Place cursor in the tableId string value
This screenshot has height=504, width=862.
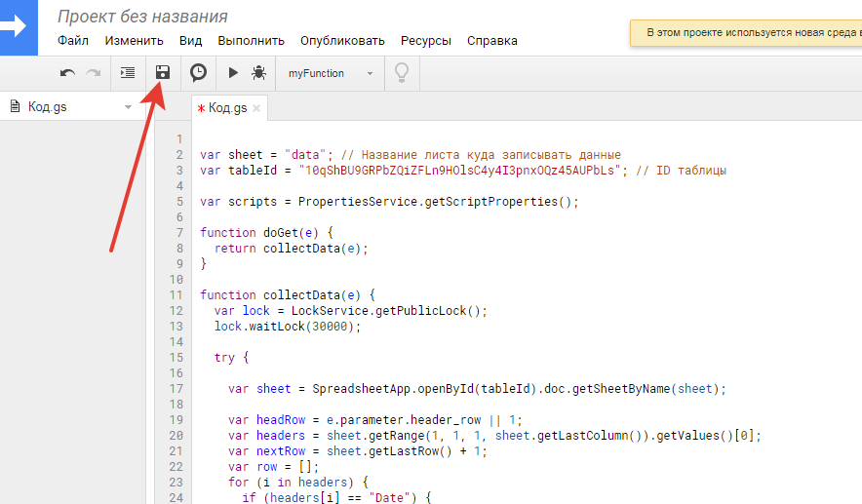coord(459,171)
